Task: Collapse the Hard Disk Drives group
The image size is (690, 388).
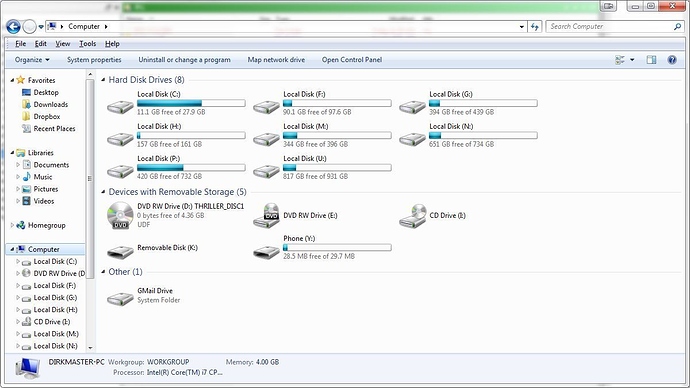Action: (x=103, y=80)
